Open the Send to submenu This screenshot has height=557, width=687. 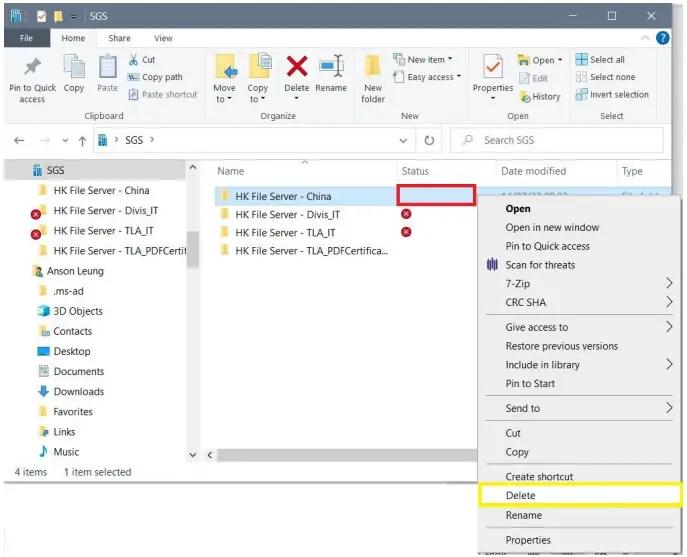[x=668, y=408]
